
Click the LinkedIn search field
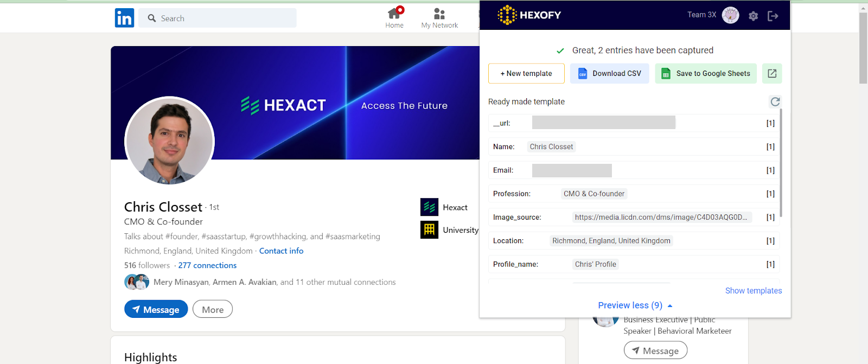tap(218, 18)
